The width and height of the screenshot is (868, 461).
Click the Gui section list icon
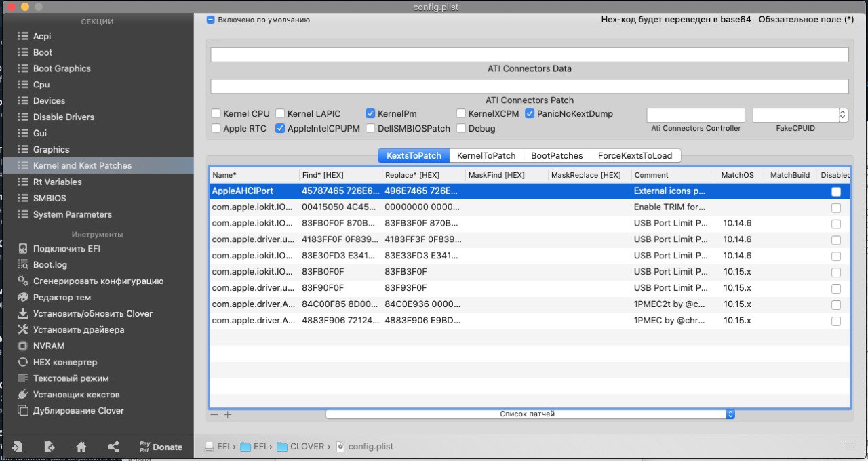[x=23, y=134]
